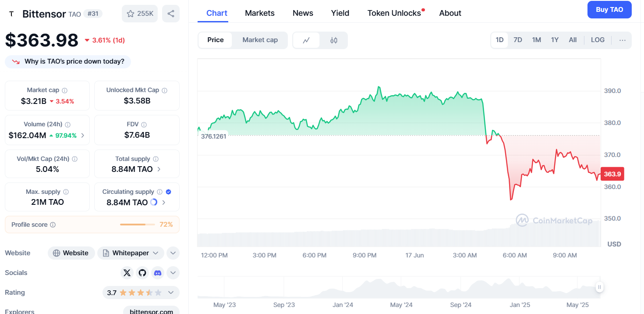Add Bittensor to watchlist with star icon
Image resolution: width=644 pixels, height=314 pixels.
140,14
